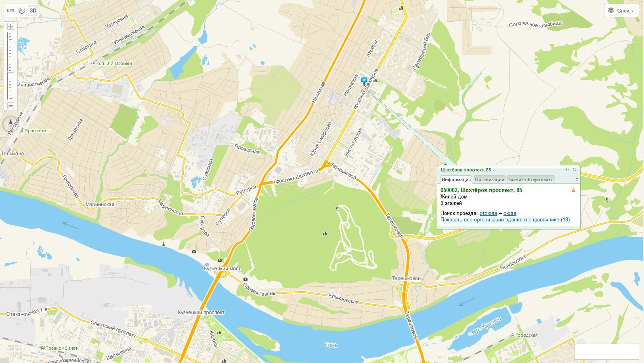This screenshot has height=363, width=644.
Task: Toggle the 3D map view
Action: click(33, 10)
